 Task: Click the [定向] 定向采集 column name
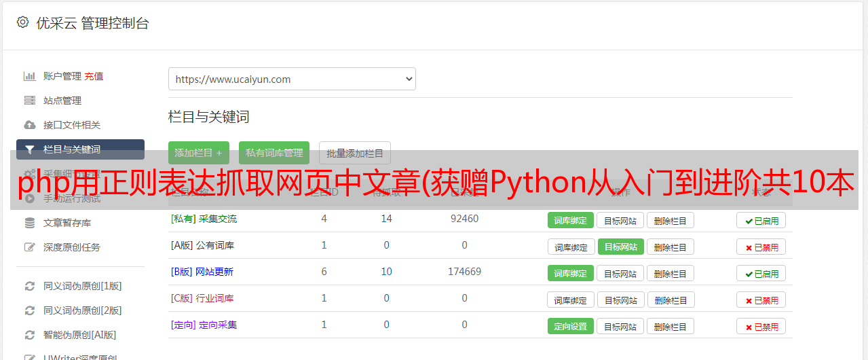(204, 325)
